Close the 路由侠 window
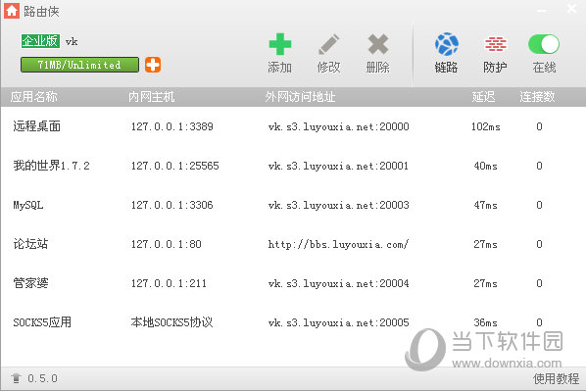Viewport: 586px width, 392px height. tap(572, 8)
